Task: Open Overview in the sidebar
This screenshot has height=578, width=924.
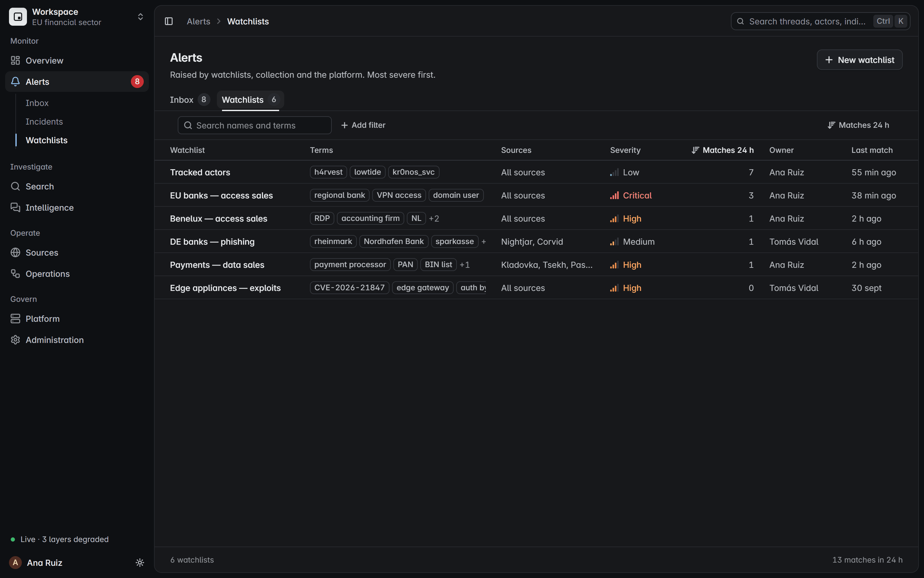Action: [x=77, y=60]
